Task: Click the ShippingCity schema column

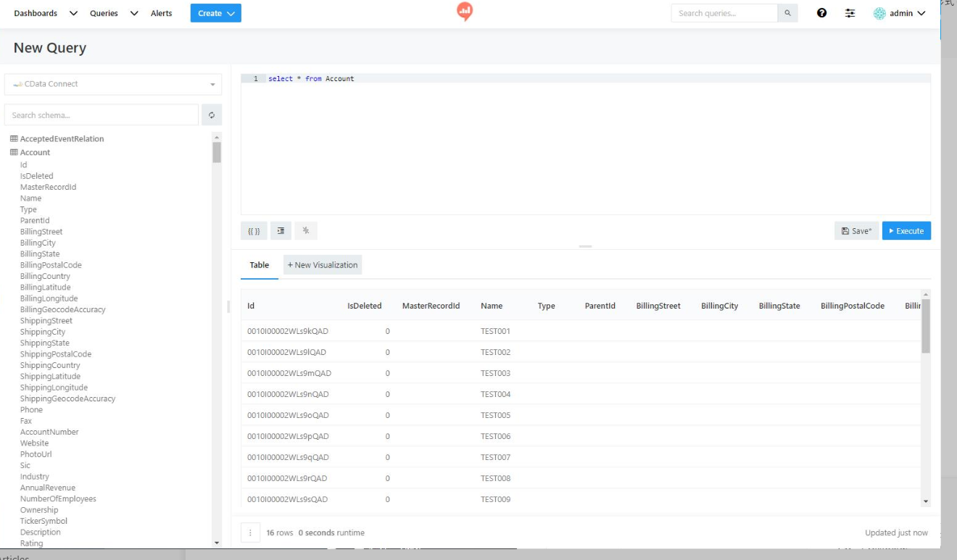Action: [43, 332]
